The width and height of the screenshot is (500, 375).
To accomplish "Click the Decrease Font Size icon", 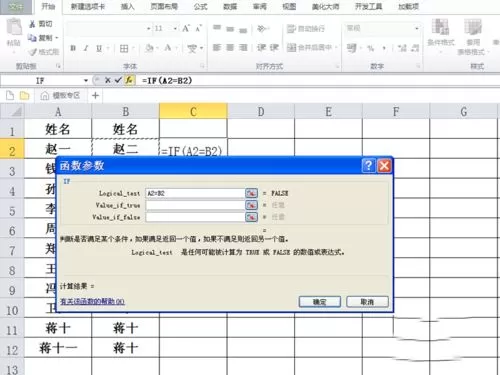I will click(x=199, y=28).
